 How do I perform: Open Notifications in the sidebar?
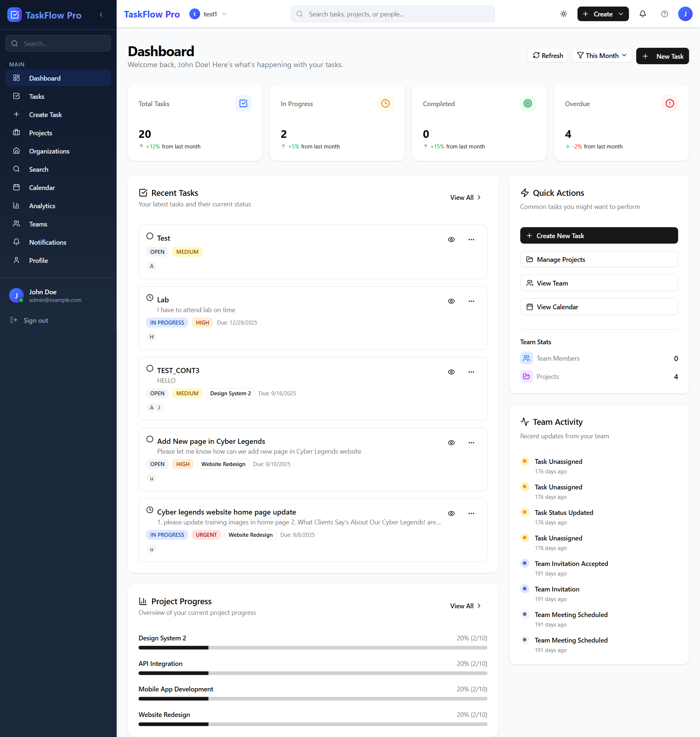[58, 242]
